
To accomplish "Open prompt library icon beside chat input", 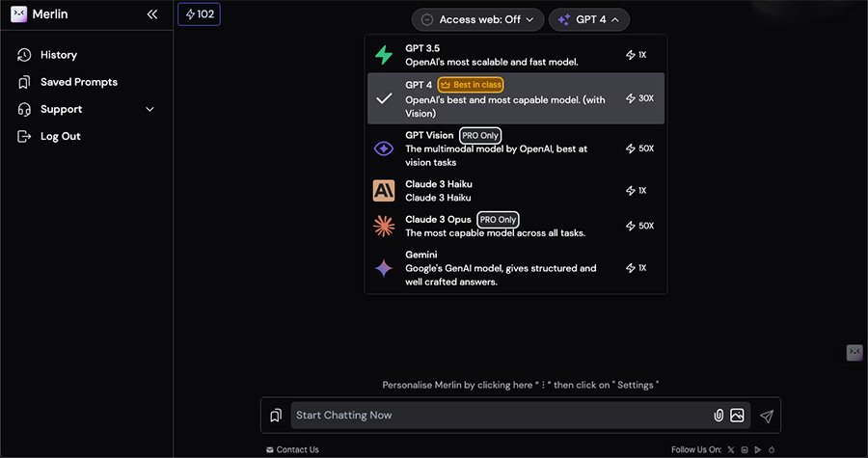I will click(276, 416).
